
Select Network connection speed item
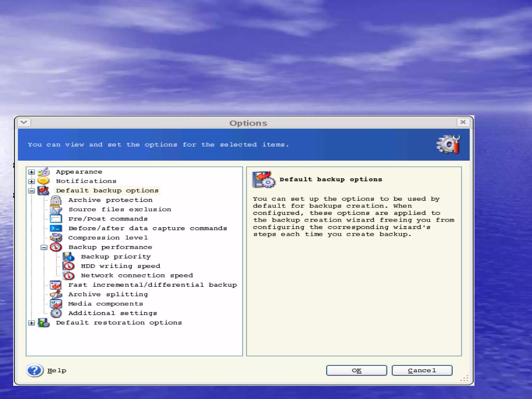click(x=137, y=275)
